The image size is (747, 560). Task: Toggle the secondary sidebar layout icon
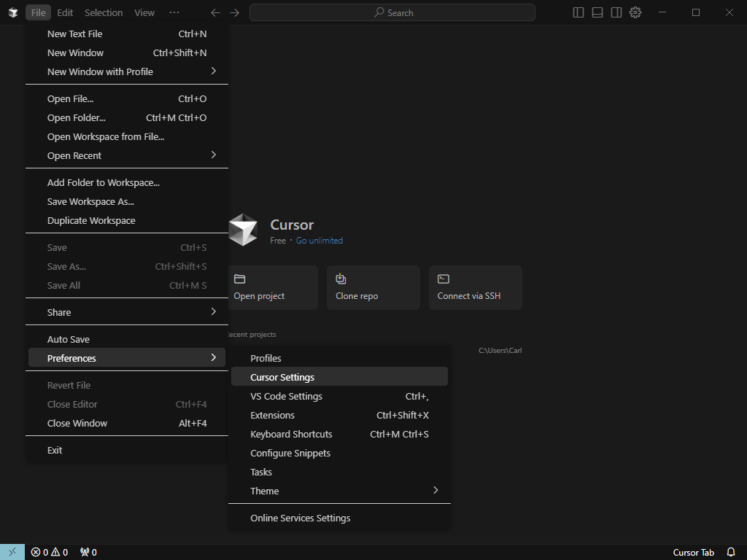(616, 13)
